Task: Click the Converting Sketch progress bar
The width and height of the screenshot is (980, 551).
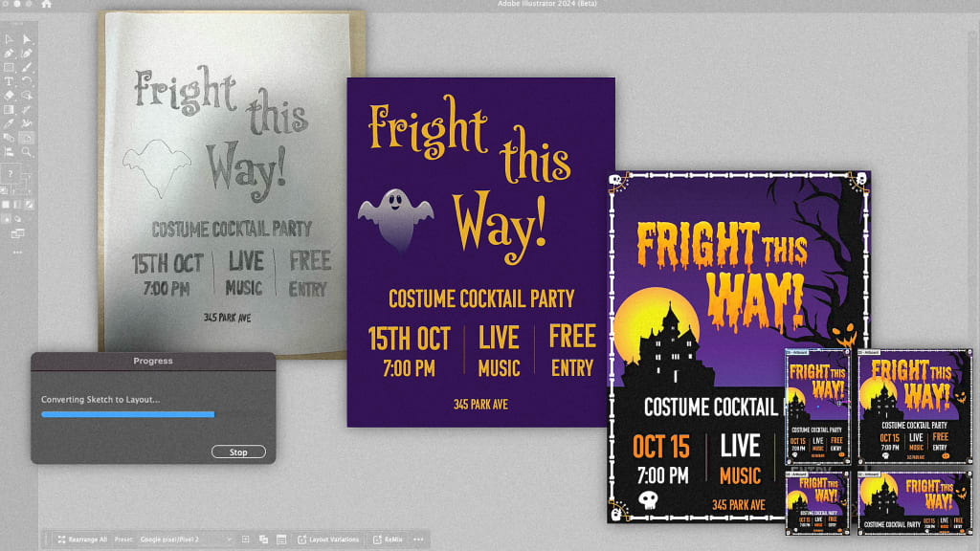Action: point(127,414)
